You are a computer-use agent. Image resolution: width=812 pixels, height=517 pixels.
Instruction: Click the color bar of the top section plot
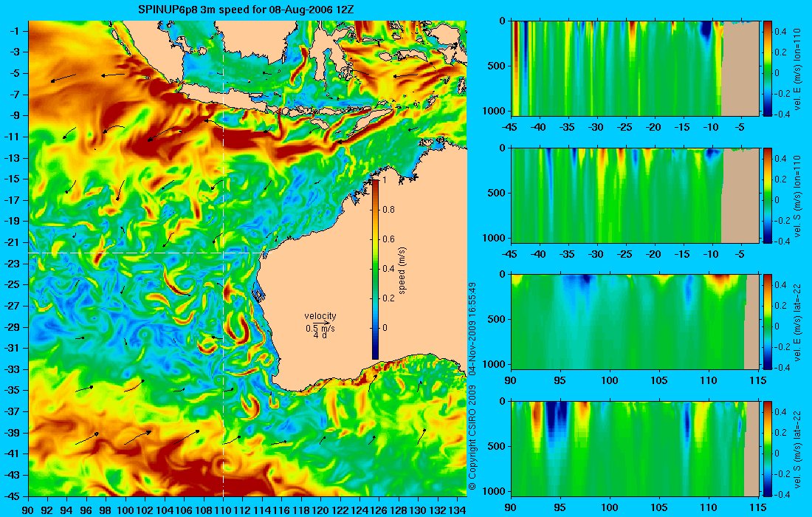767,68
